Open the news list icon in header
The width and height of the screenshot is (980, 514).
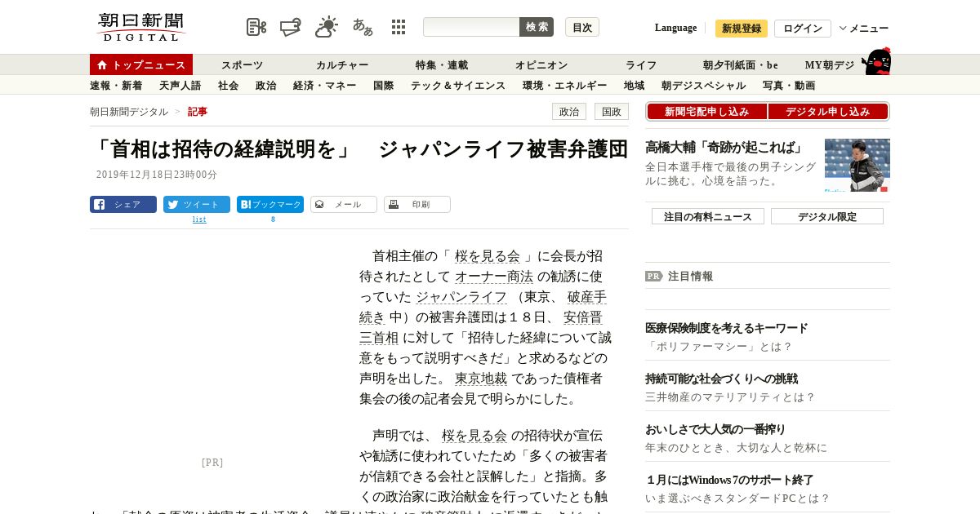pos(256,27)
